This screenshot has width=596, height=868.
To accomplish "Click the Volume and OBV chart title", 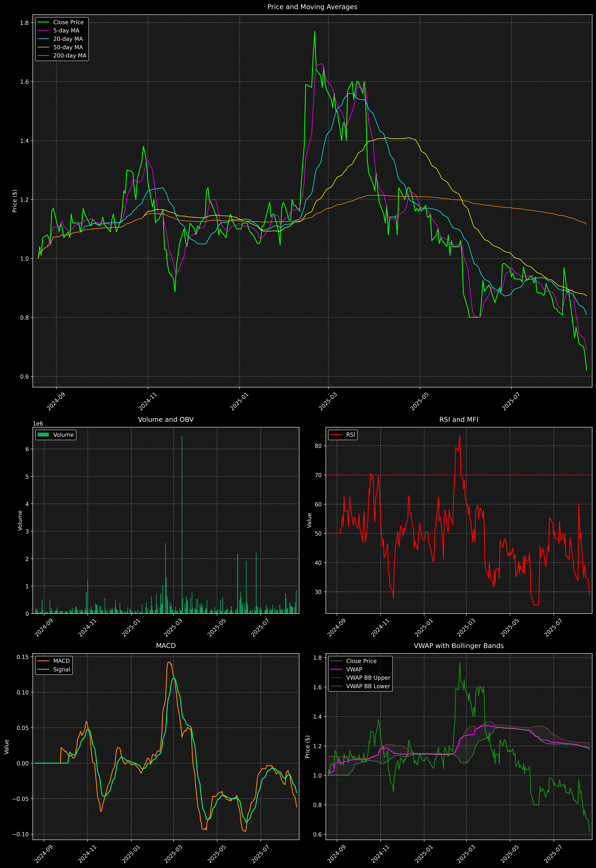I will 166,419.
